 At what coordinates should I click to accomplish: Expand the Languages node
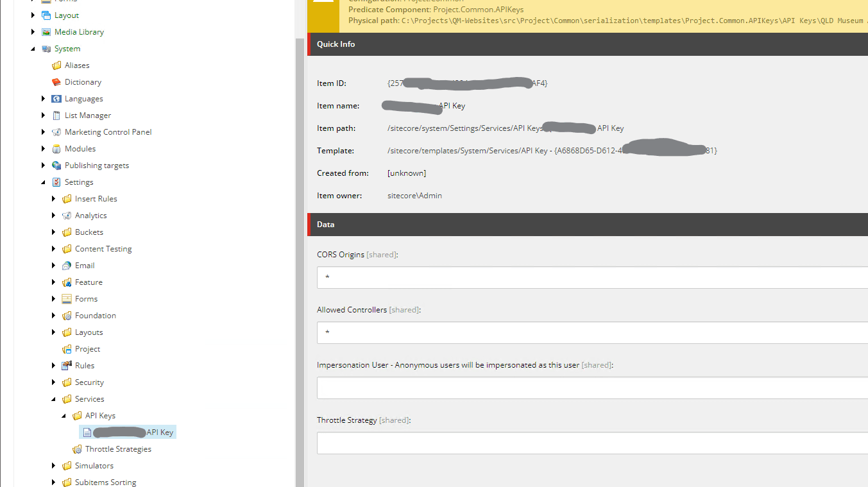[44, 99]
